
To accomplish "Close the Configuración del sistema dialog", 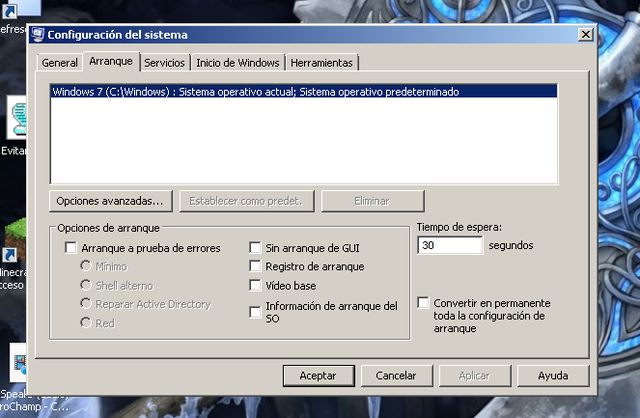I will click(x=586, y=35).
